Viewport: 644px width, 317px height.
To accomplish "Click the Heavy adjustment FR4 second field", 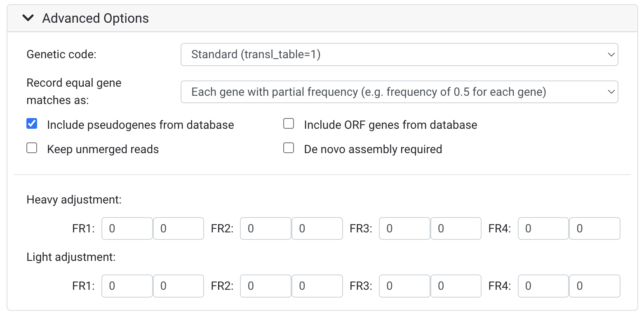I will click(595, 229).
